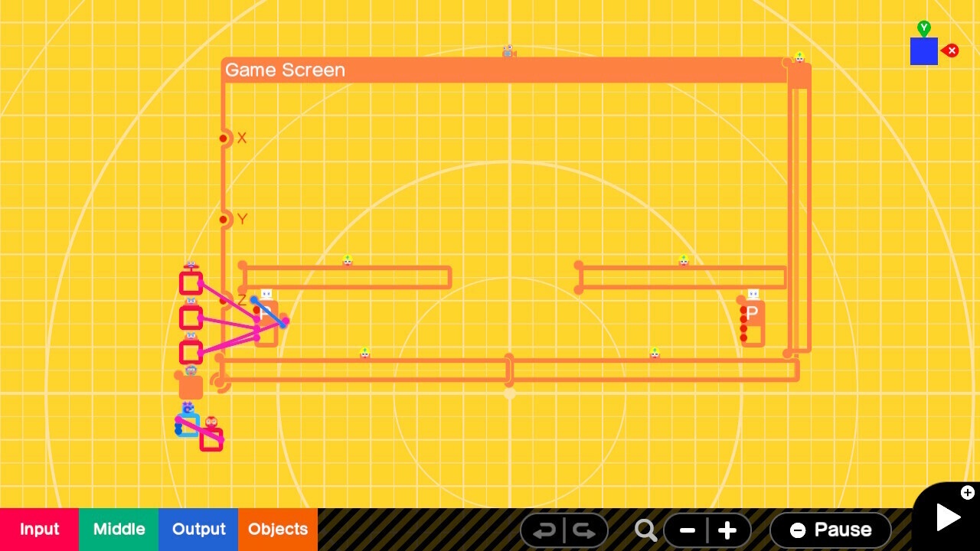Select the bottom red nodon beside blue nodon
This screenshot has width=980, height=551.
(x=211, y=439)
